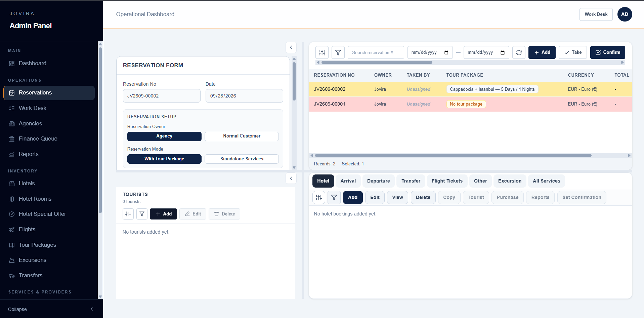Delete the hotel booking

pos(423,198)
